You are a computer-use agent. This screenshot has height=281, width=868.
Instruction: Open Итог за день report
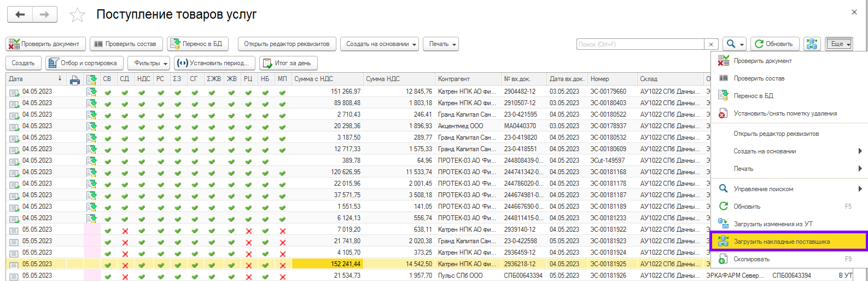(x=288, y=63)
